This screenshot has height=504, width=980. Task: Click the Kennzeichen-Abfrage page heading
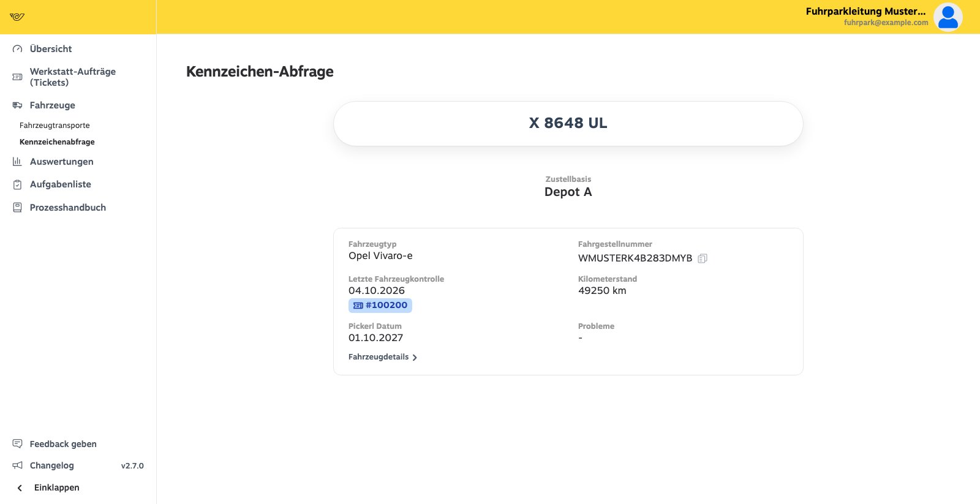(260, 72)
